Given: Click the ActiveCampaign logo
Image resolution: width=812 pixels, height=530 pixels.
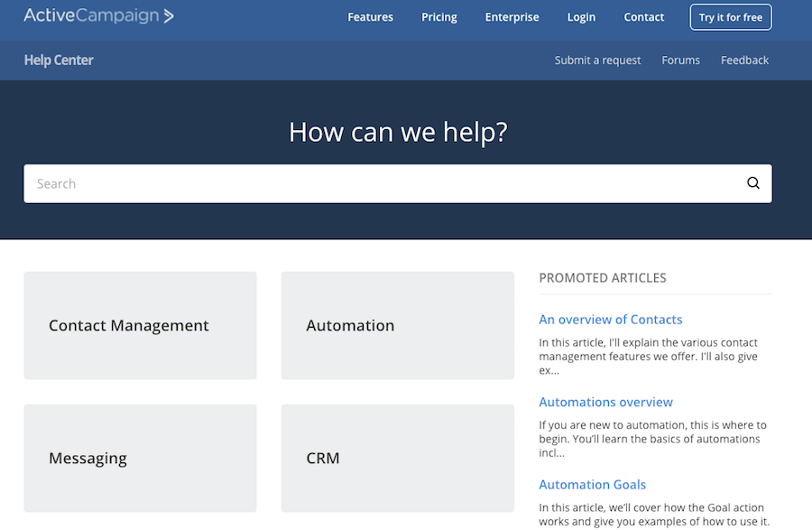Looking at the screenshot, I should click(x=99, y=15).
